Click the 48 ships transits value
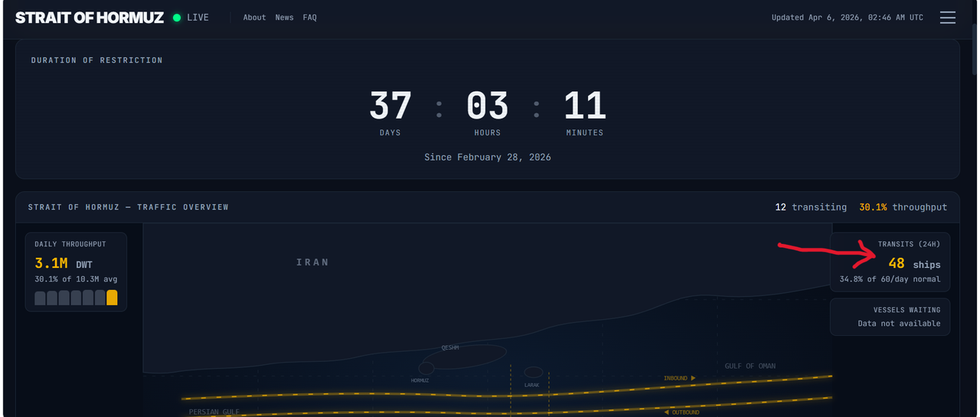Image resolution: width=980 pixels, height=417 pixels. (914, 264)
